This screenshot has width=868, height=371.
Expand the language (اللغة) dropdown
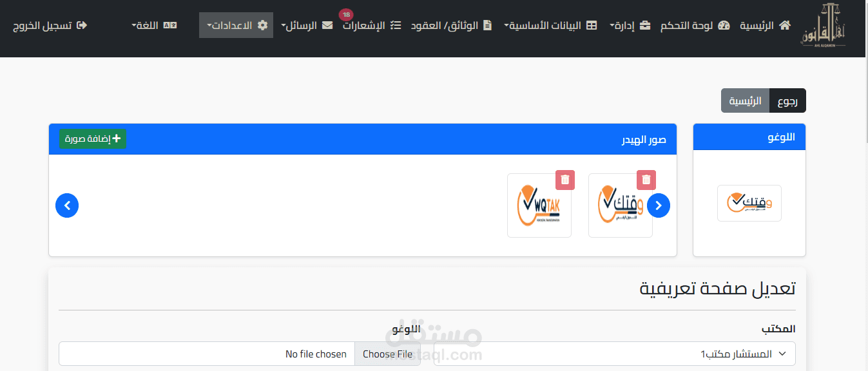click(x=154, y=25)
